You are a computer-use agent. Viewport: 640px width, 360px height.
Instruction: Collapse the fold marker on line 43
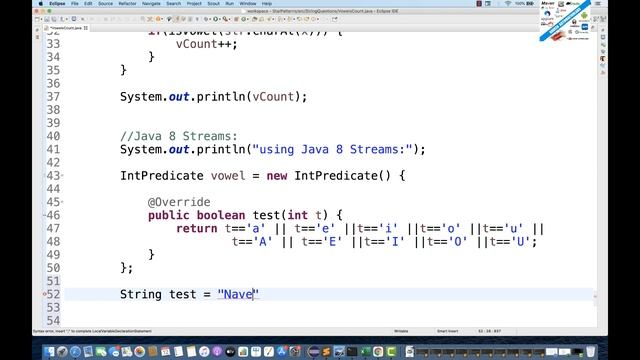pos(62,176)
